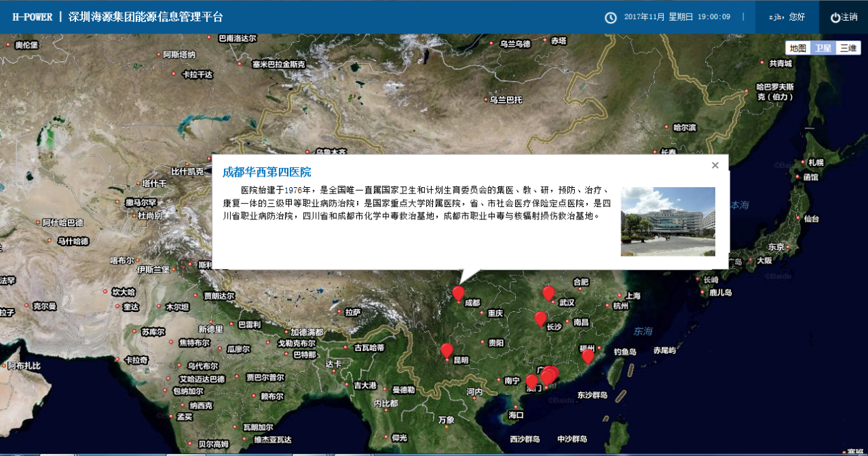Viewport: 868px width, 456px height.
Task: Open the red marker beside Changsha (长沙)
Action: pos(540,318)
